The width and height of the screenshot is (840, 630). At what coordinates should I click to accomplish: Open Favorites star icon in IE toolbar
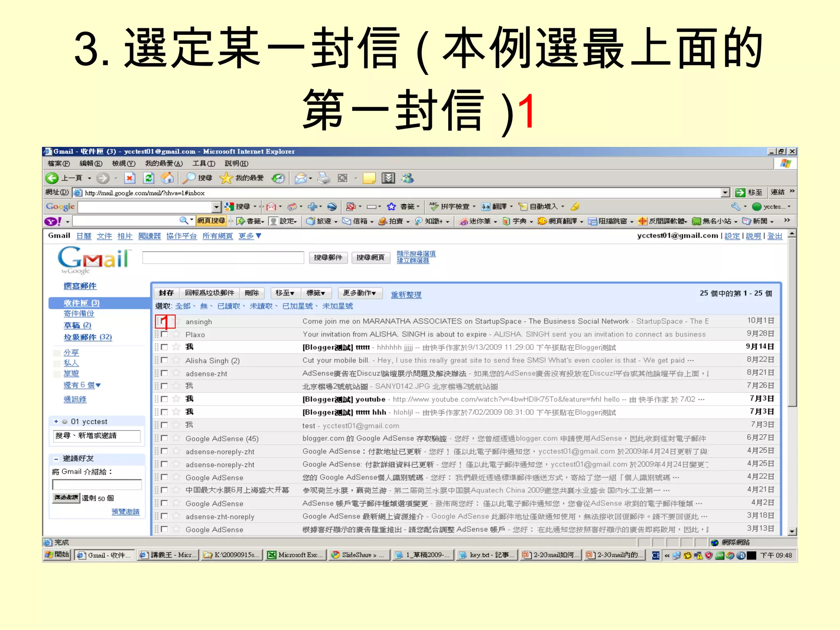click(x=226, y=178)
